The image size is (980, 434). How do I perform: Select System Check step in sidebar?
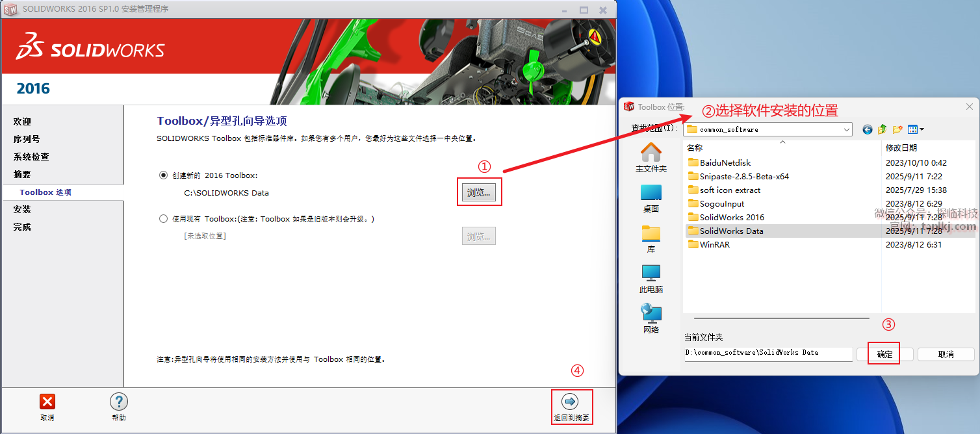[x=31, y=157]
